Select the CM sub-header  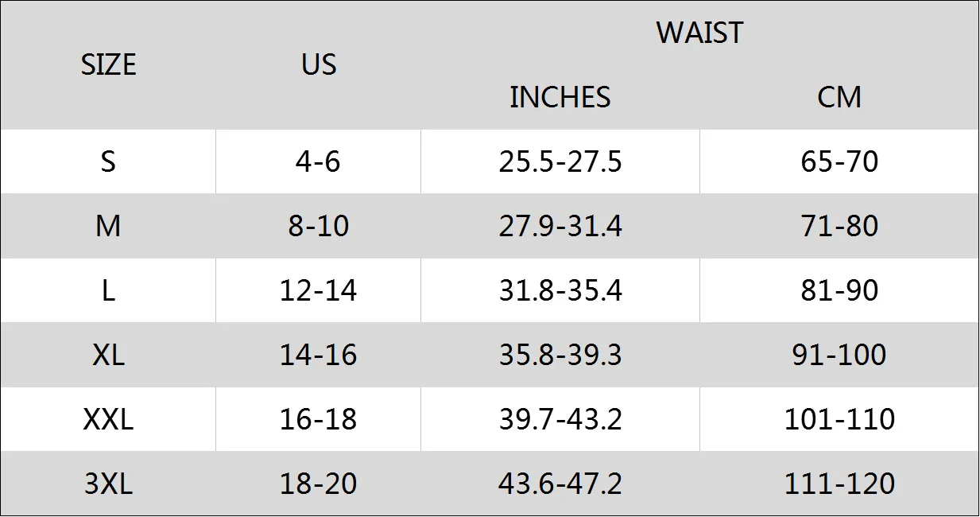(x=839, y=97)
